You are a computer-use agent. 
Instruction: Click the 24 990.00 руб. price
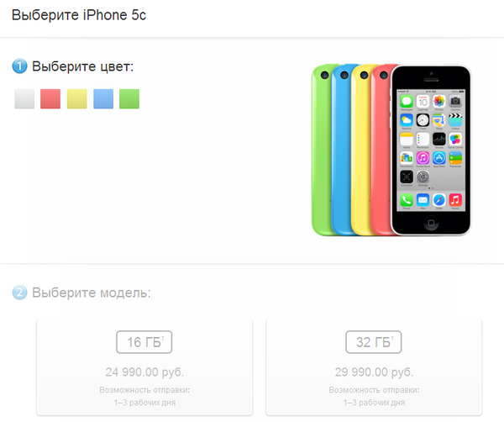click(144, 372)
